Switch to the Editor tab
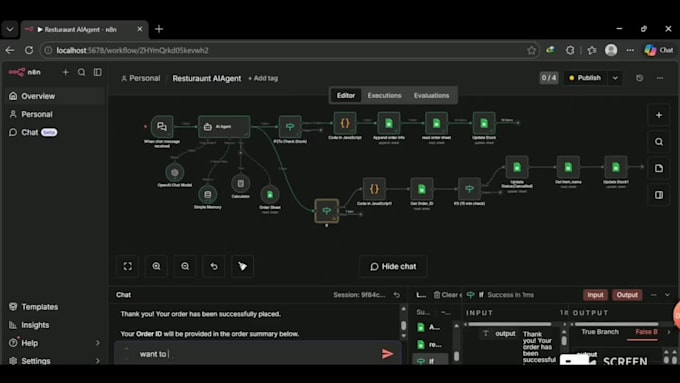The height and width of the screenshot is (383, 680). tap(346, 95)
